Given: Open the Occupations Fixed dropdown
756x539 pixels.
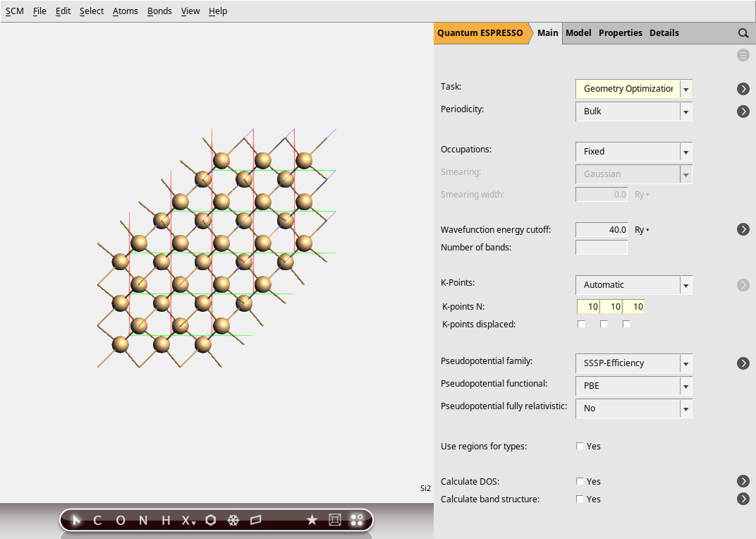Looking at the screenshot, I should pyautogui.click(x=634, y=152).
